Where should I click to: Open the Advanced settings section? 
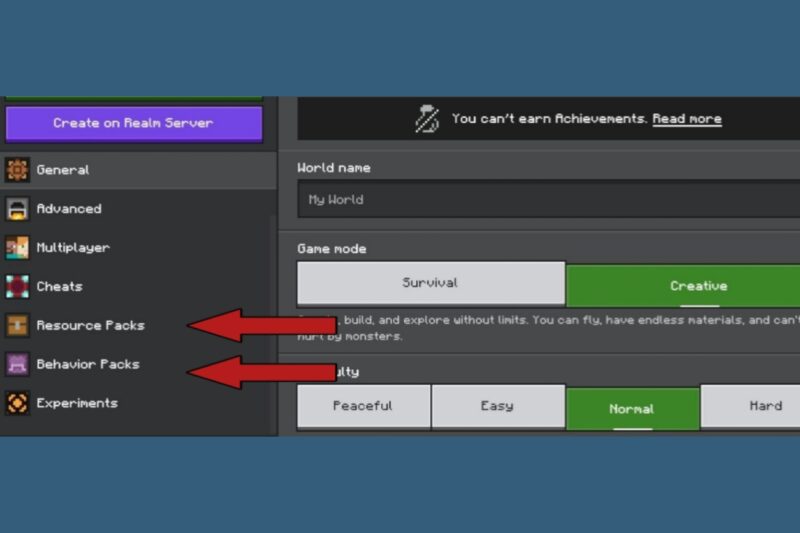pos(138,209)
